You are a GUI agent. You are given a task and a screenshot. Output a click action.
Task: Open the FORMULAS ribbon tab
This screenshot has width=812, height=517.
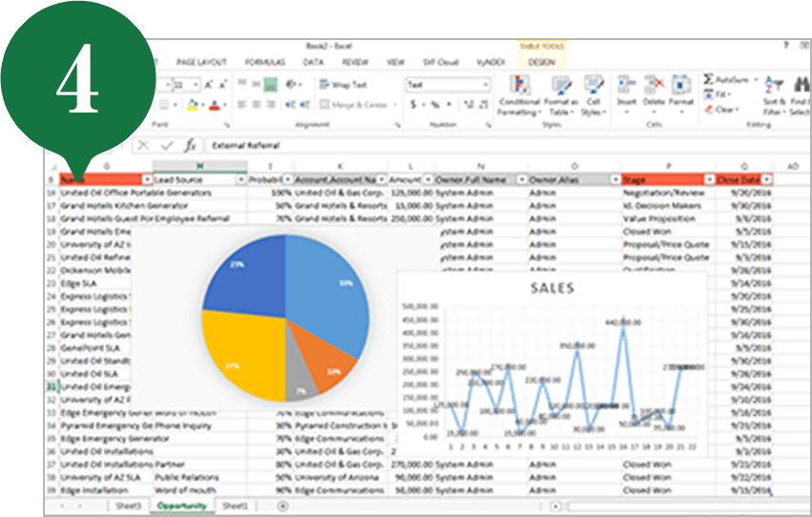pyautogui.click(x=265, y=62)
